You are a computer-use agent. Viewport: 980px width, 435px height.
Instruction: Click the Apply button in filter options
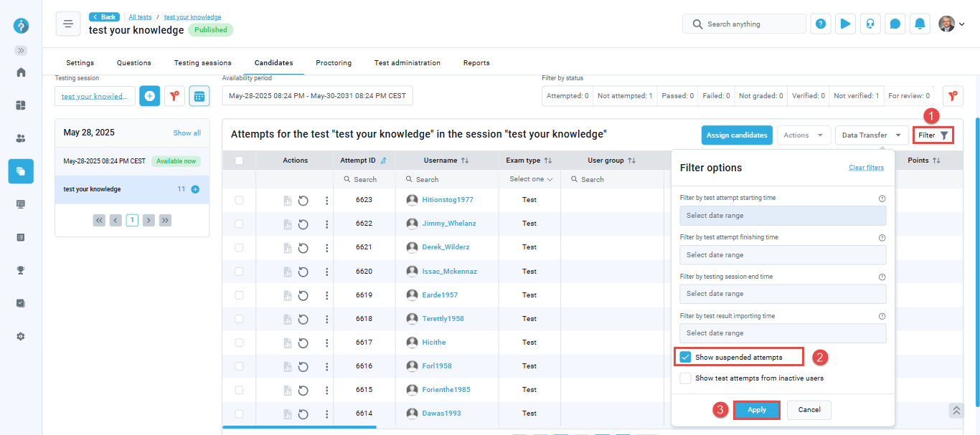point(757,410)
